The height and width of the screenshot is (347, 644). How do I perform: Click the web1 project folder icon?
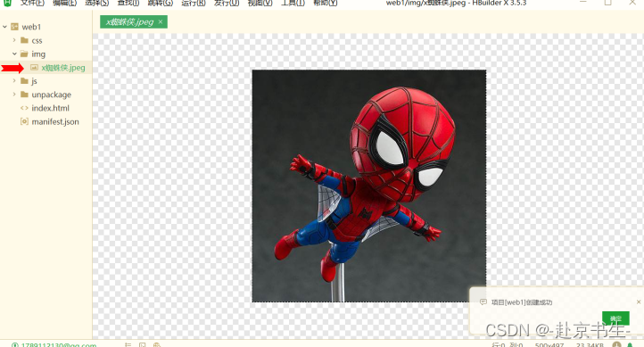[x=15, y=27]
